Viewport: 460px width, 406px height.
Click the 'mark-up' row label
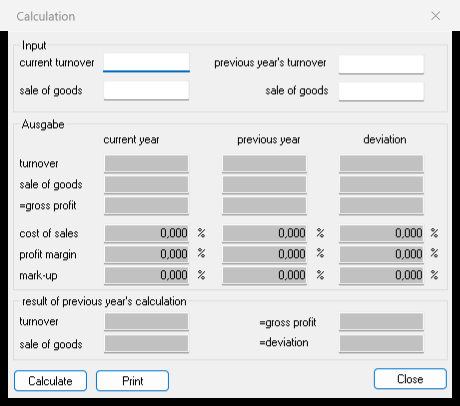(x=38, y=276)
